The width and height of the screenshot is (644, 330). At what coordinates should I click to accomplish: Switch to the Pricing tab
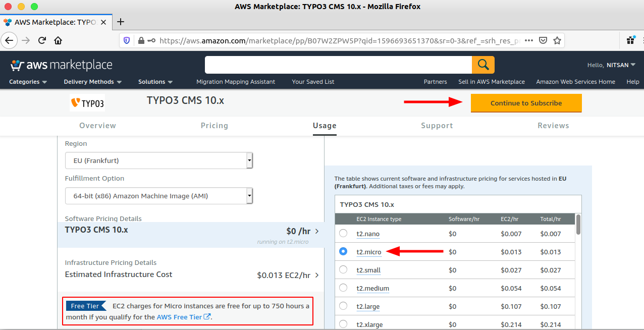point(214,126)
